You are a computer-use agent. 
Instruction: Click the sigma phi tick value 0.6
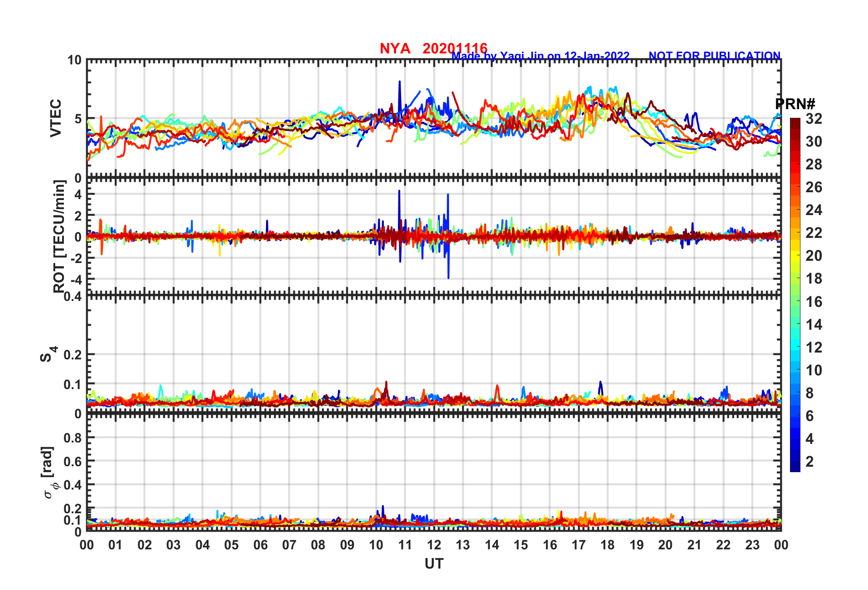tap(73, 462)
